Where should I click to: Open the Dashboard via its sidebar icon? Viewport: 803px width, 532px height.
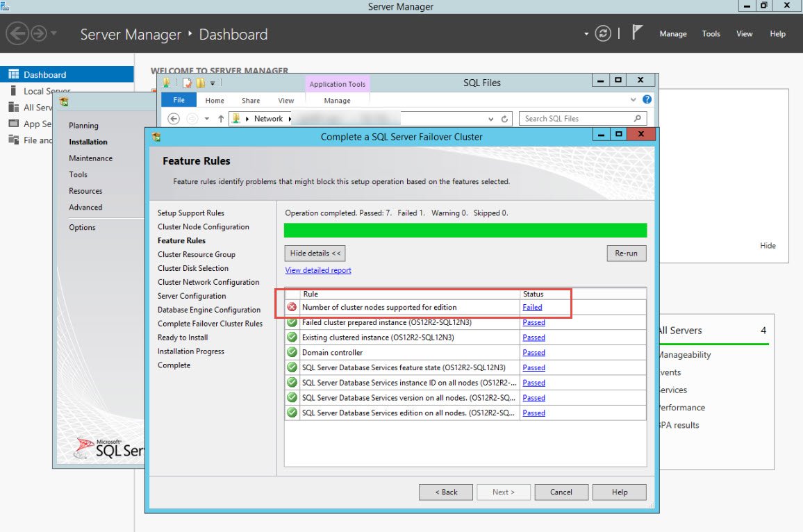click(x=14, y=74)
